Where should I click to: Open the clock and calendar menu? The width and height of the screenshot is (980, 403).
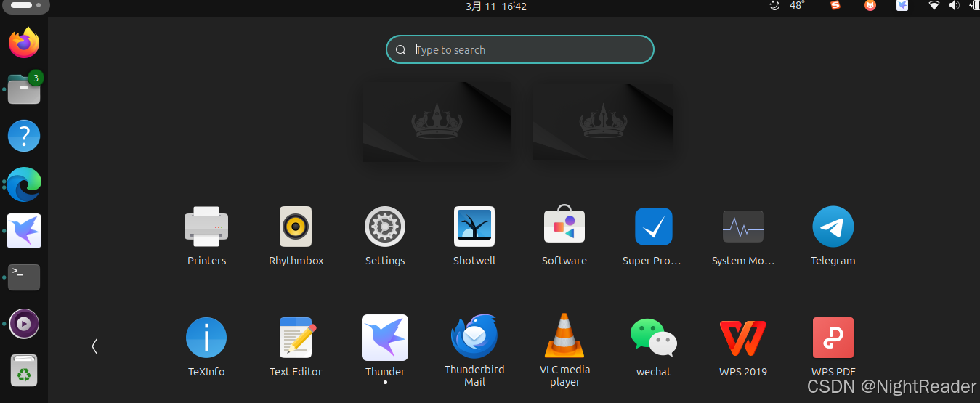[x=496, y=6]
